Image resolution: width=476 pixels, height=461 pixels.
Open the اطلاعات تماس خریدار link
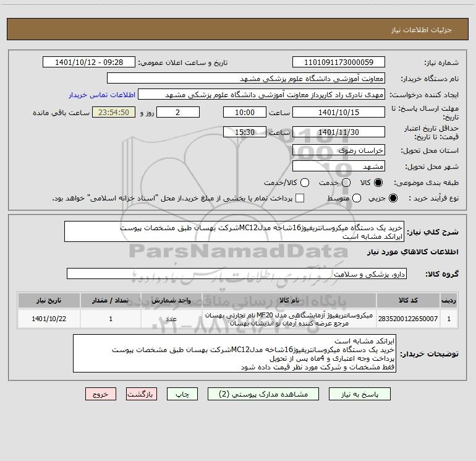[x=102, y=95]
